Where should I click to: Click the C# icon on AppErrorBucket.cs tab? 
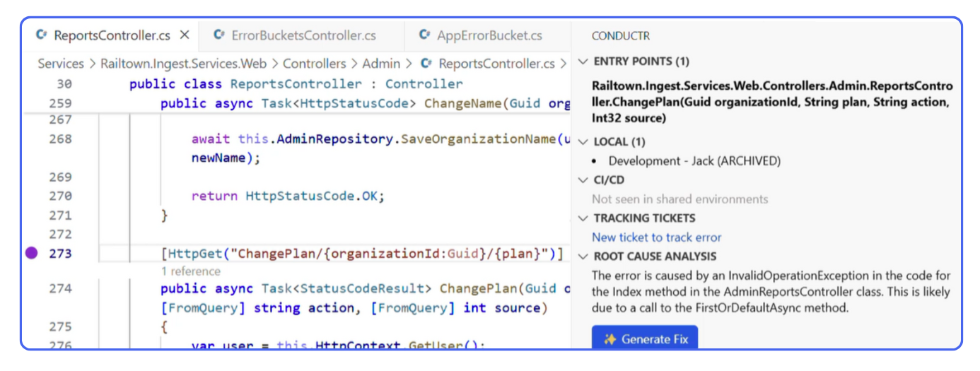point(424,35)
